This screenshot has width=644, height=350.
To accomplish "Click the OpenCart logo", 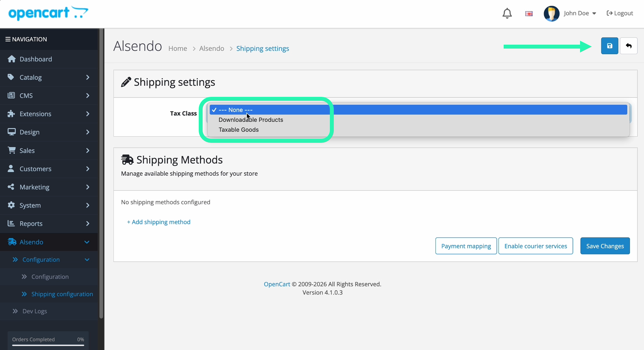I will coord(48,13).
